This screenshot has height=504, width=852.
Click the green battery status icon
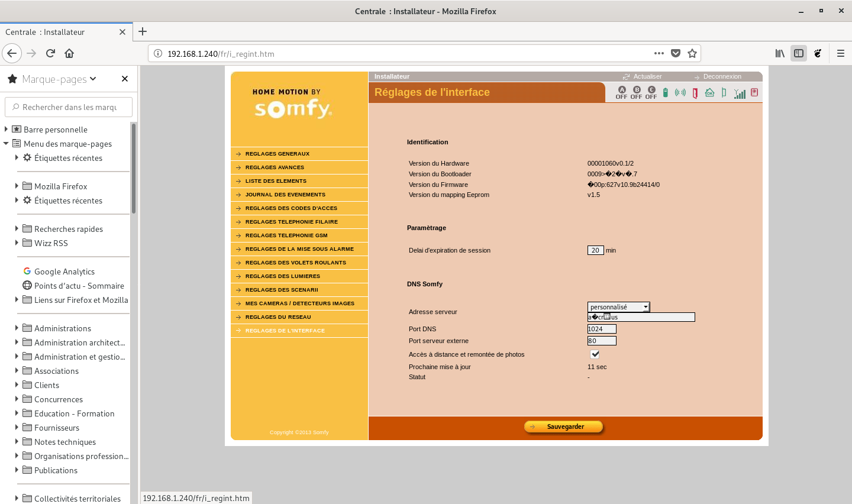(x=665, y=93)
